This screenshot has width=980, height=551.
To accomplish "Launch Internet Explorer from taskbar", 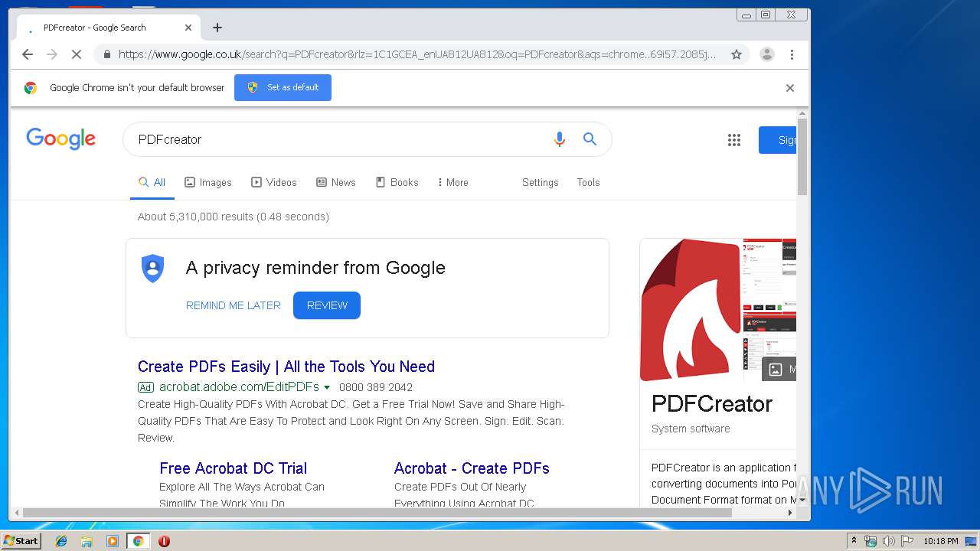I will point(61,541).
